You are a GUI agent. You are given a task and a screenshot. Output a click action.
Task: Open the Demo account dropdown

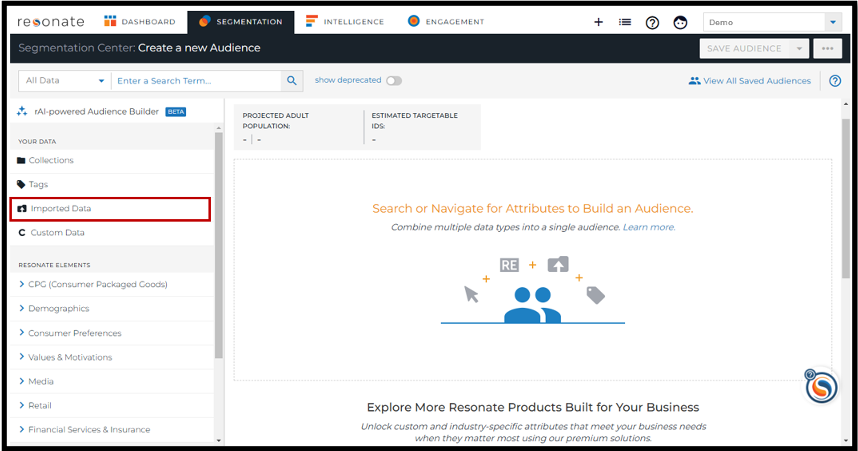click(x=772, y=22)
